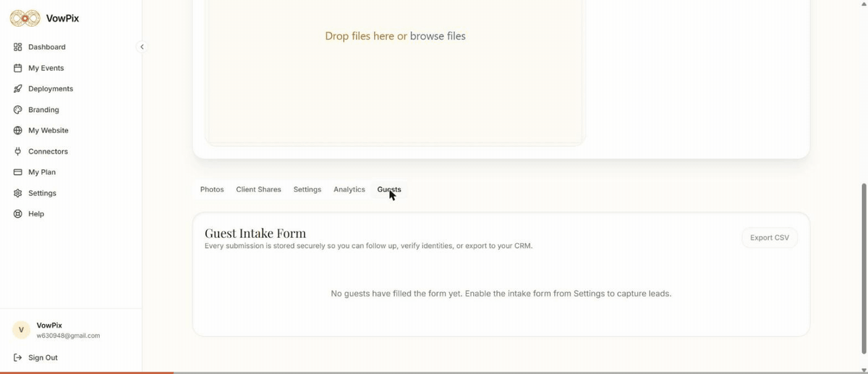Click the VowPix logo icon
868x374 pixels.
point(25,19)
